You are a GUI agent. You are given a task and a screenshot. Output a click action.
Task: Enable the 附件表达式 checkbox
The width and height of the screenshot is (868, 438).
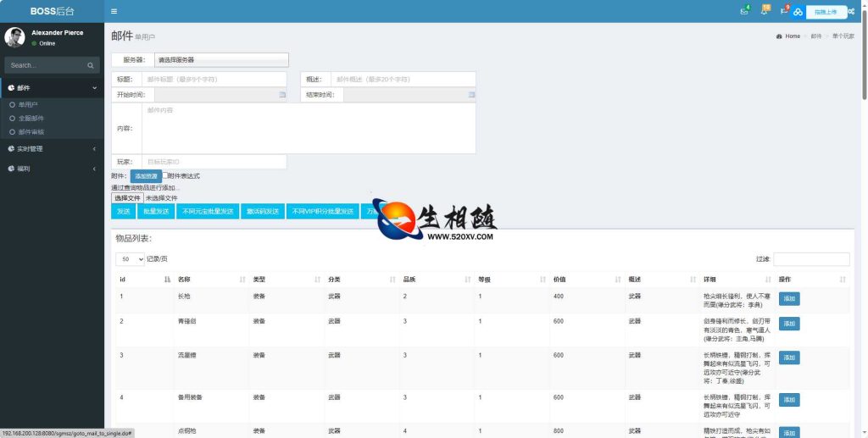click(x=165, y=175)
